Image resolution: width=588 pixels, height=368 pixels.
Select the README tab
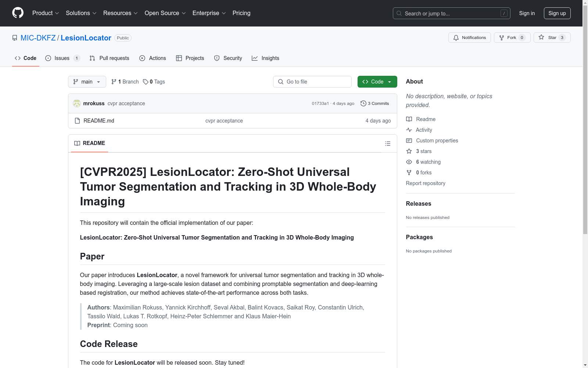coord(90,143)
